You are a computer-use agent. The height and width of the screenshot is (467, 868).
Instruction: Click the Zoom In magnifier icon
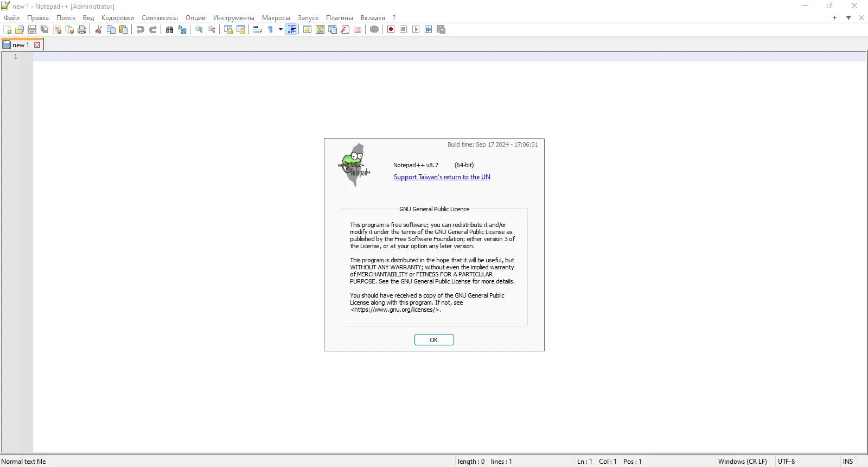click(x=199, y=29)
